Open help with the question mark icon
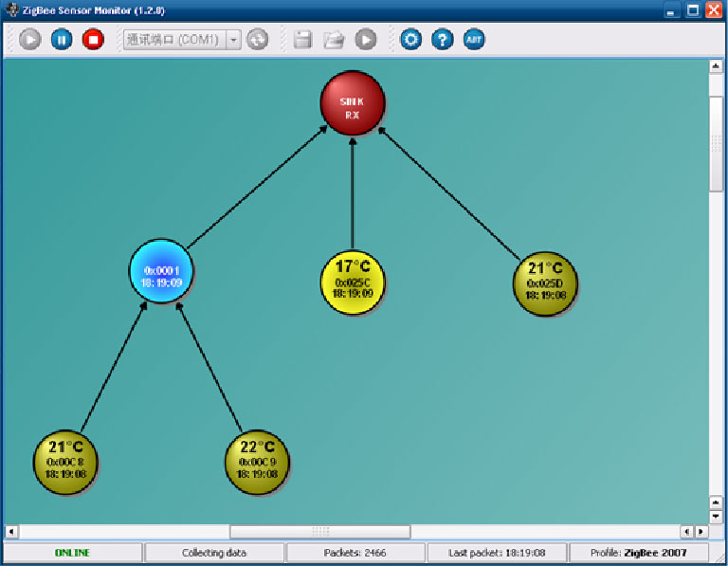The width and height of the screenshot is (728, 566). point(442,40)
